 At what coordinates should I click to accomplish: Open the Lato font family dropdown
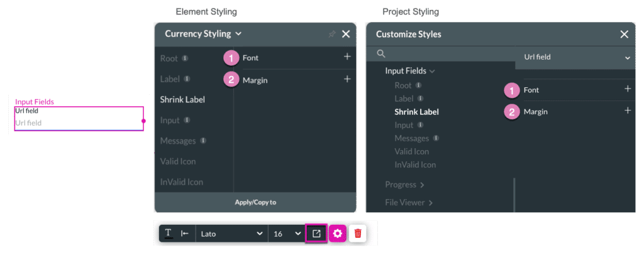pyautogui.click(x=231, y=234)
